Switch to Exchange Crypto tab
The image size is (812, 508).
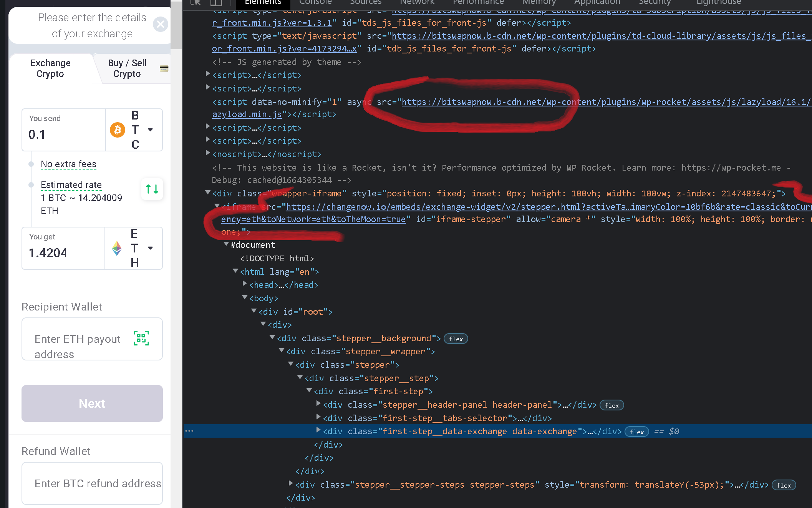coord(50,68)
